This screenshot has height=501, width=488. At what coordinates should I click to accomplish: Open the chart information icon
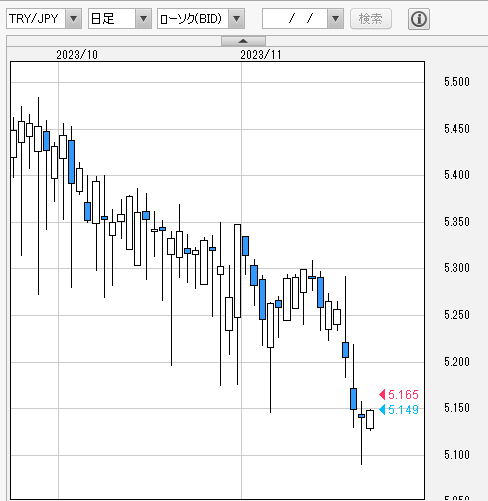point(419,19)
